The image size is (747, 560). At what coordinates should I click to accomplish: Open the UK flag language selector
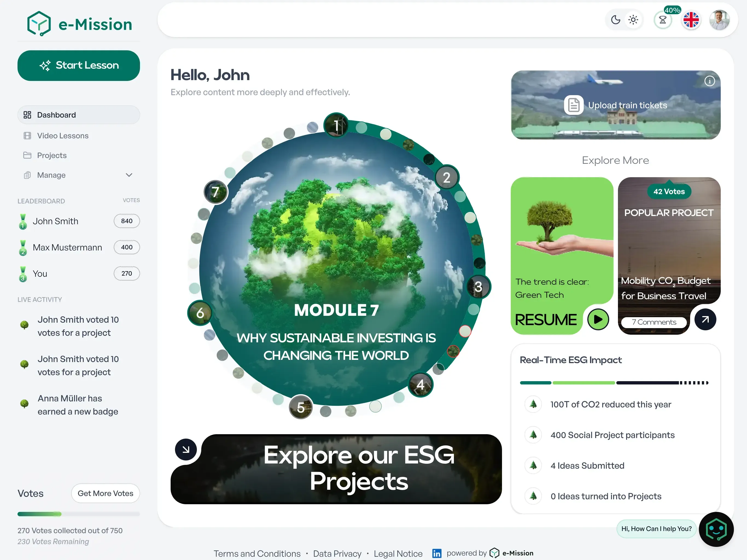click(691, 20)
